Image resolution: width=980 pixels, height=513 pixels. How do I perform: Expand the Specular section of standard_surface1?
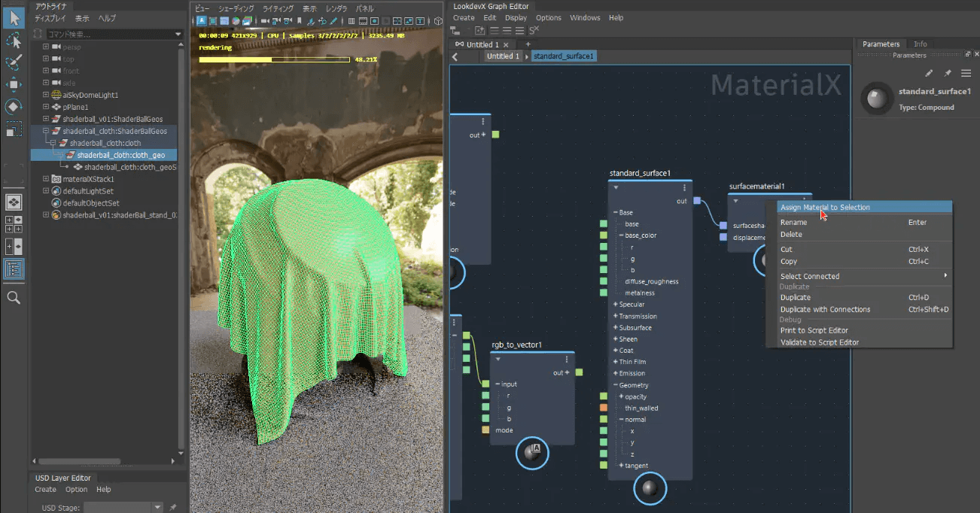[615, 305]
